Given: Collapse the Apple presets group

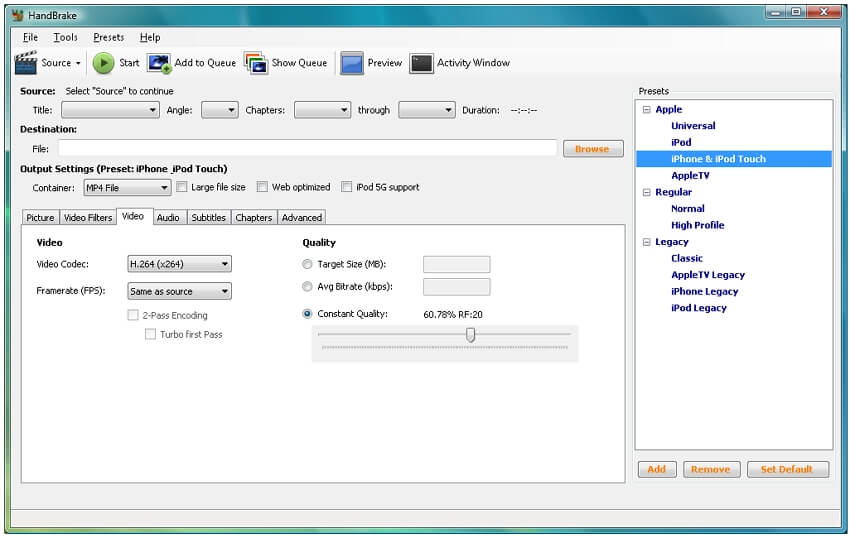Looking at the screenshot, I should pos(646,110).
